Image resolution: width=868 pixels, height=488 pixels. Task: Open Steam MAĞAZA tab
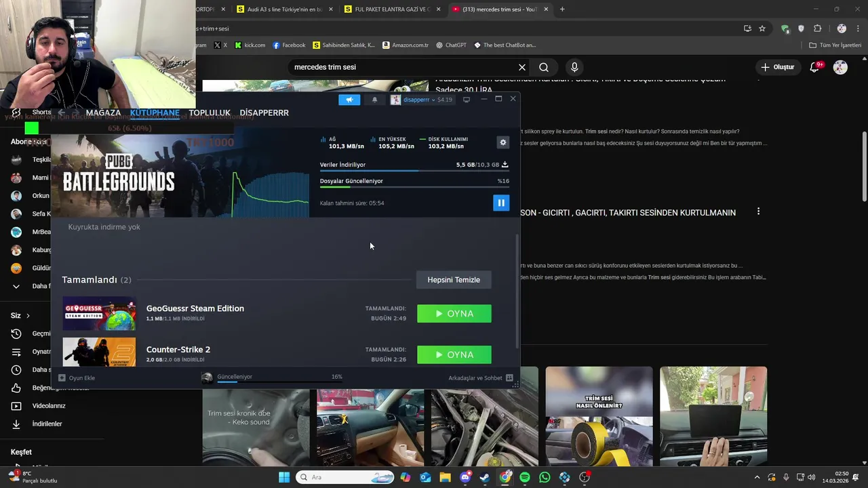pyautogui.click(x=103, y=113)
